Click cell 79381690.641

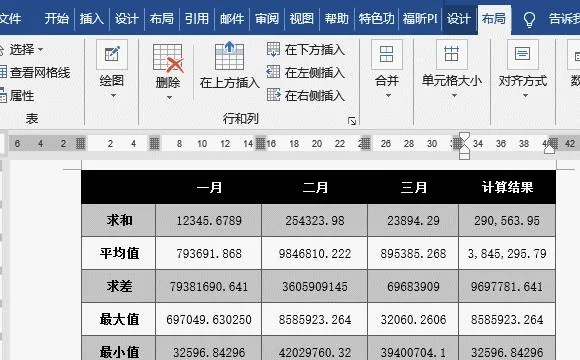[209, 286]
